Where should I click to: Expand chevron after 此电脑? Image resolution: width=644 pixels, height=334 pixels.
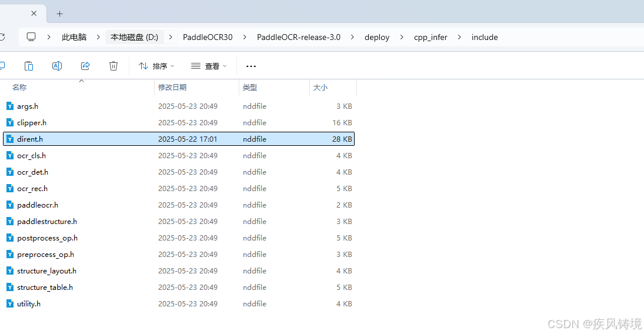pos(98,38)
